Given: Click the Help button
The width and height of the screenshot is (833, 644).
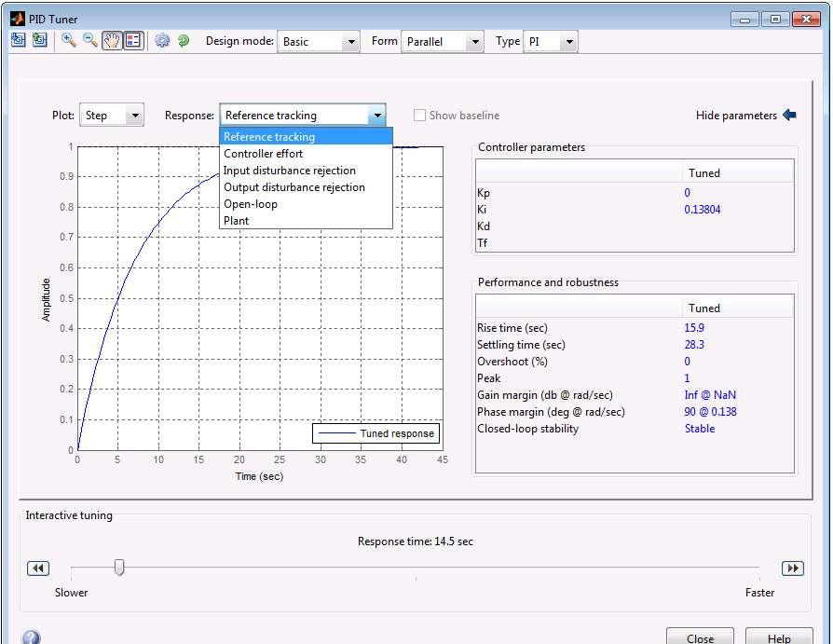Looking at the screenshot, I should (779, 637).
